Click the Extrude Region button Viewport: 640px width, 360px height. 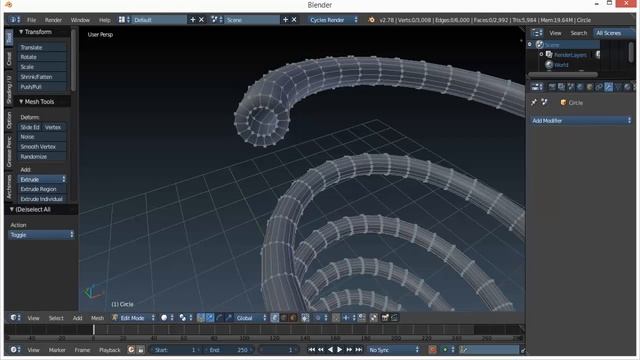[x=42, y=189]
